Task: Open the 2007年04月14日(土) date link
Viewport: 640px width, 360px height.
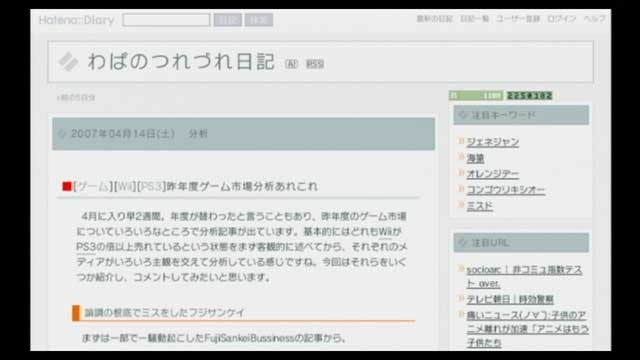Action: click(123, 133)
